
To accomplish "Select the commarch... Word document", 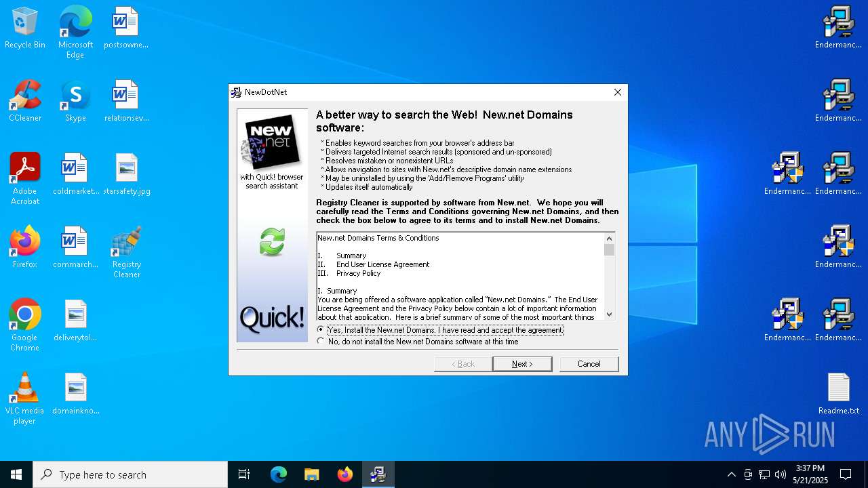I will click(75, 247).
